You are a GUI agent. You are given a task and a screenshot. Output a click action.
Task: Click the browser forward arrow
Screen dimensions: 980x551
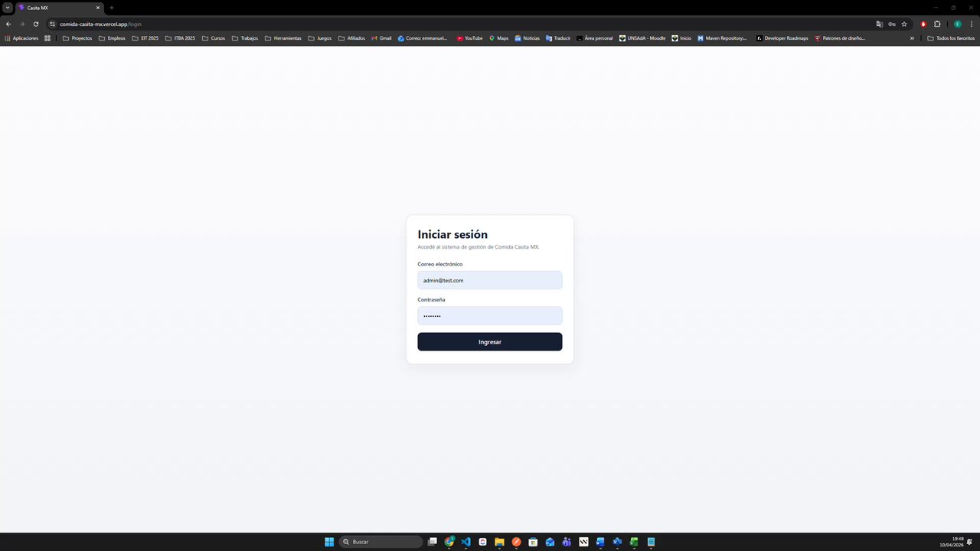21,24
